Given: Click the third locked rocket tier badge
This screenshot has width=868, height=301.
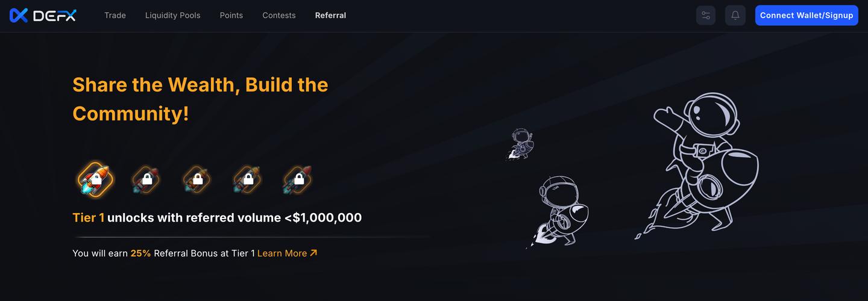Looking at the screenshot, I should (197, 179).
